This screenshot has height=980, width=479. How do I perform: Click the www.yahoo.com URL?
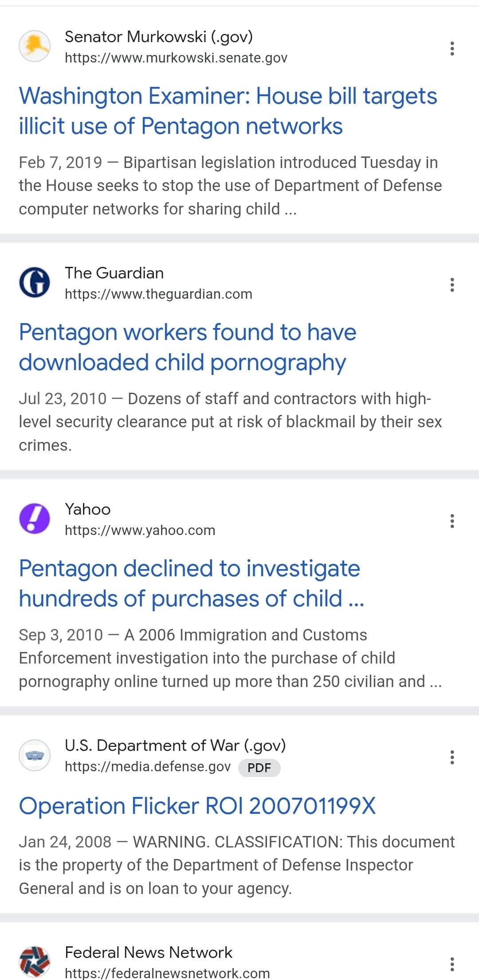tap(140, 531)
